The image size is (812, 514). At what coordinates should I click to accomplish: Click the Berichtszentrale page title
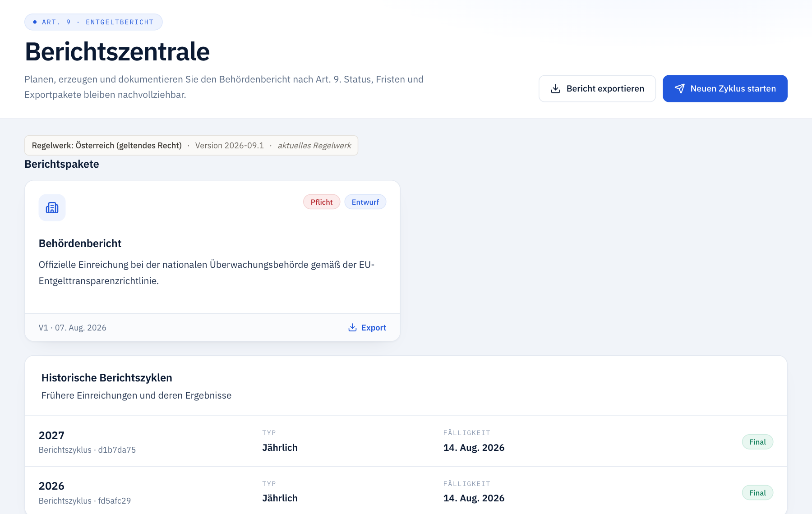(x=117, y=51)
